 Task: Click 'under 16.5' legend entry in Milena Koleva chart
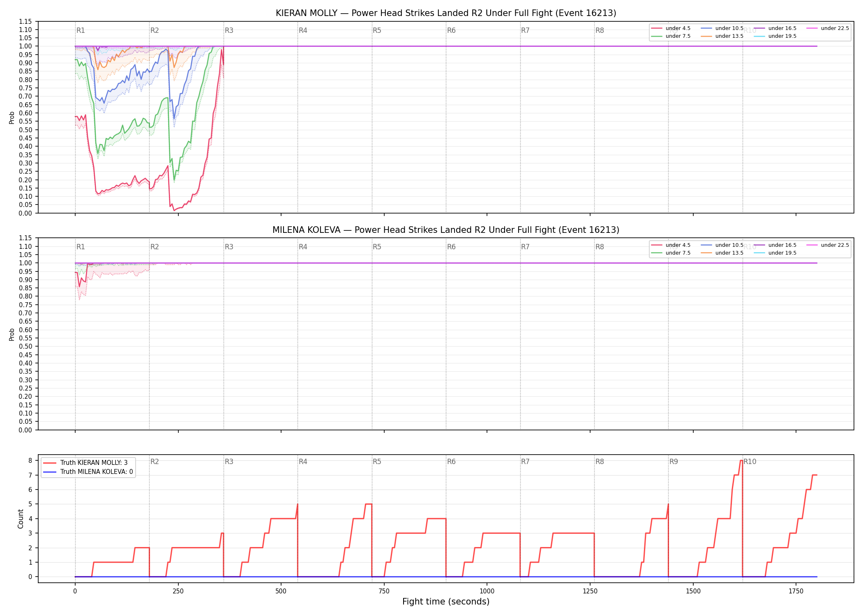775,245
